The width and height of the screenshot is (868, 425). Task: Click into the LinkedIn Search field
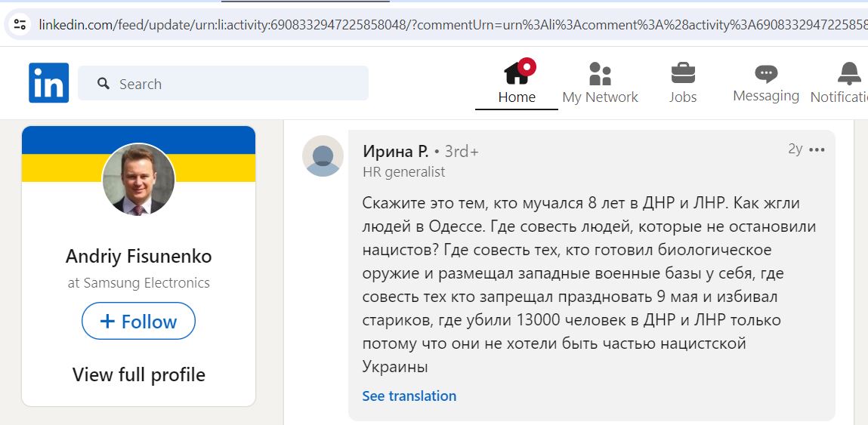[223, 84]
